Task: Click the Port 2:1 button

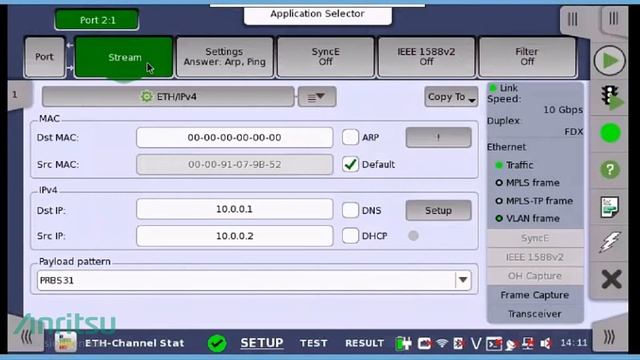Action: pos(97,20)
